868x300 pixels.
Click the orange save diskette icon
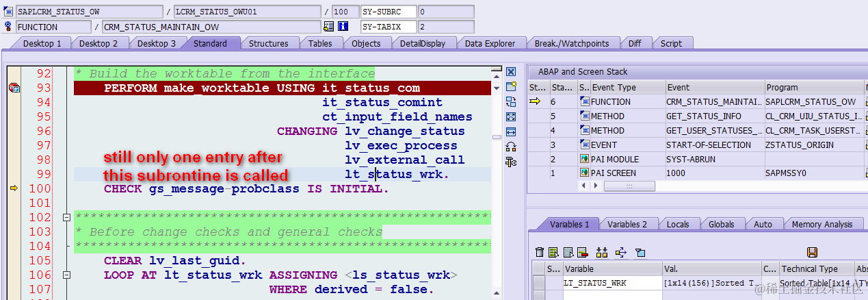point(813,252)
